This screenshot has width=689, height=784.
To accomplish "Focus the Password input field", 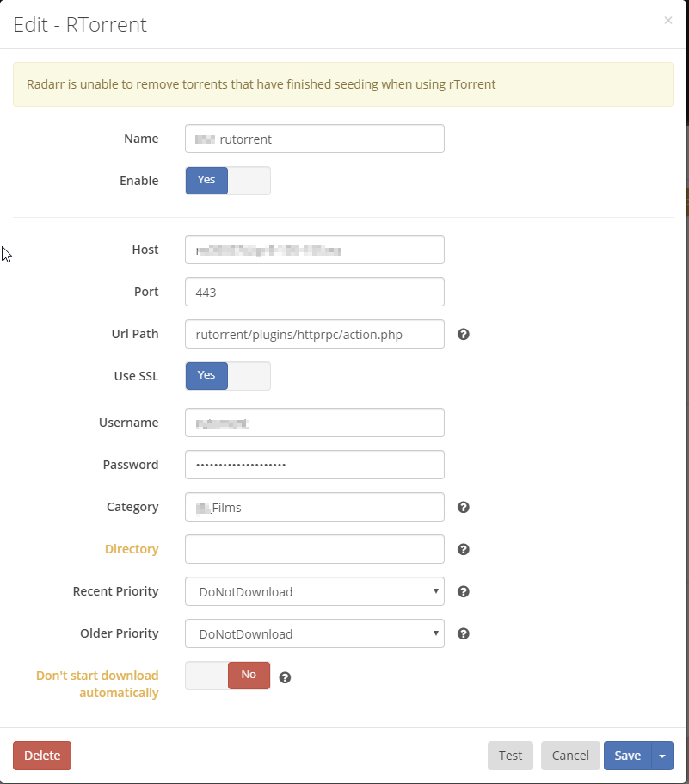I will click(x=314, y=465).
